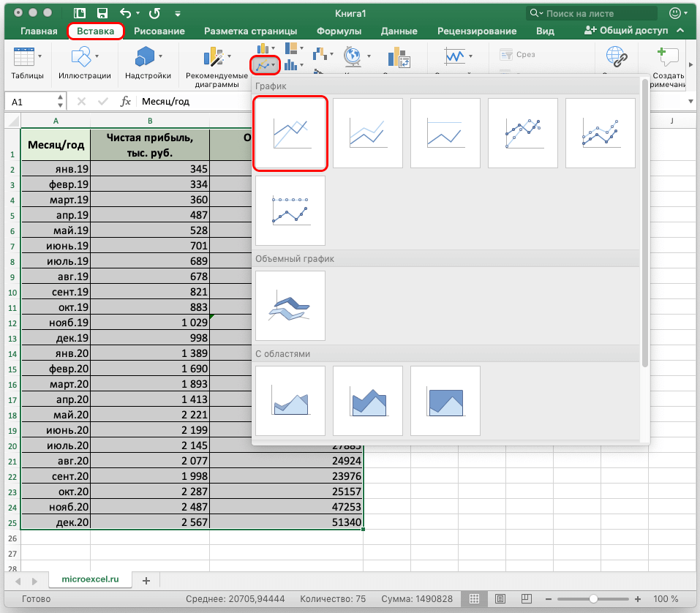Screen dimensions: 700x613
Task: Click the sparklines icon
Action: [455, 56]
